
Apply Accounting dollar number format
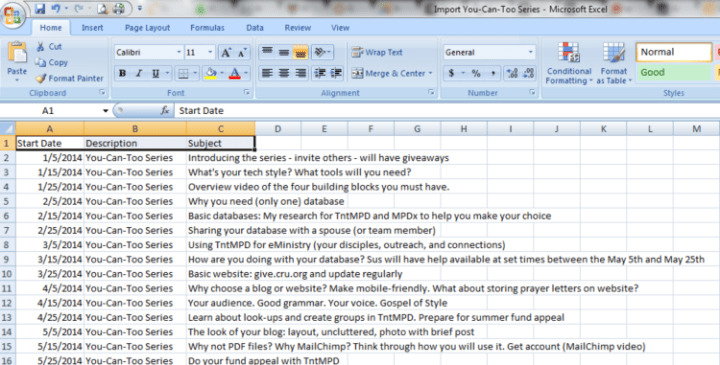click(x=451, y=73)
